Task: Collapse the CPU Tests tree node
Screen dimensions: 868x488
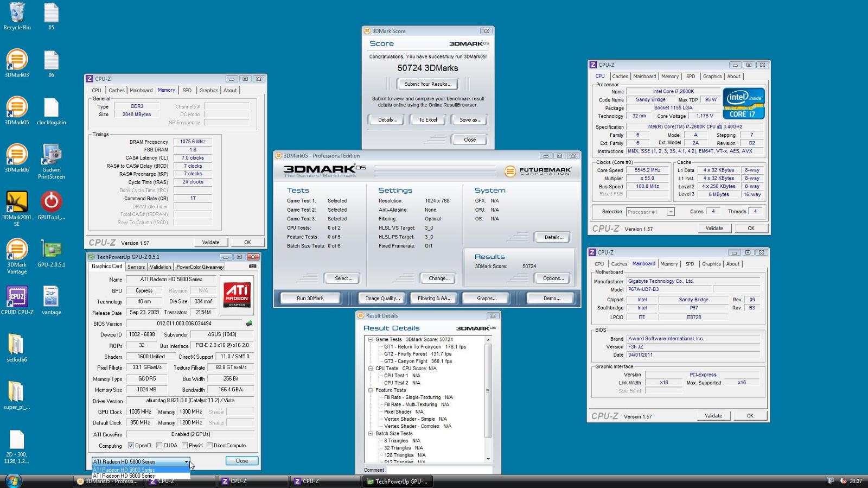Action: click(x=371, y=369)
